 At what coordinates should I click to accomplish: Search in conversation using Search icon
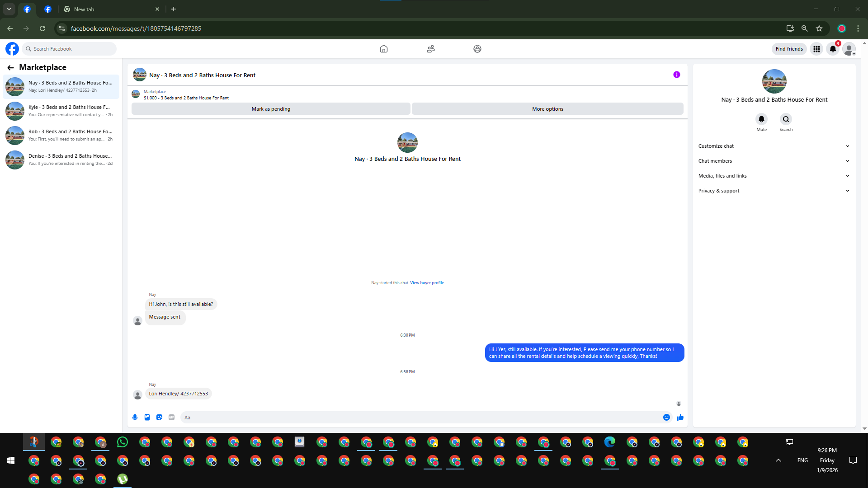point(786,119)
